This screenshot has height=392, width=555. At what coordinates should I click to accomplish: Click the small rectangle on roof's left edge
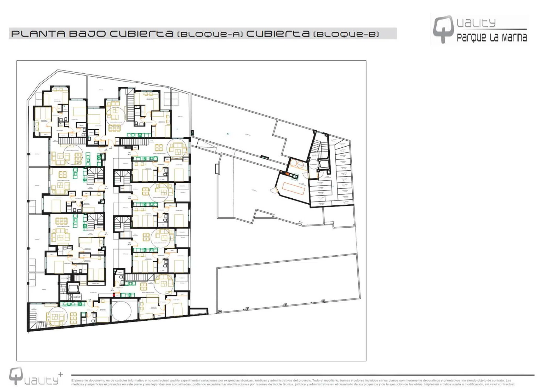[x=217, y=169]
